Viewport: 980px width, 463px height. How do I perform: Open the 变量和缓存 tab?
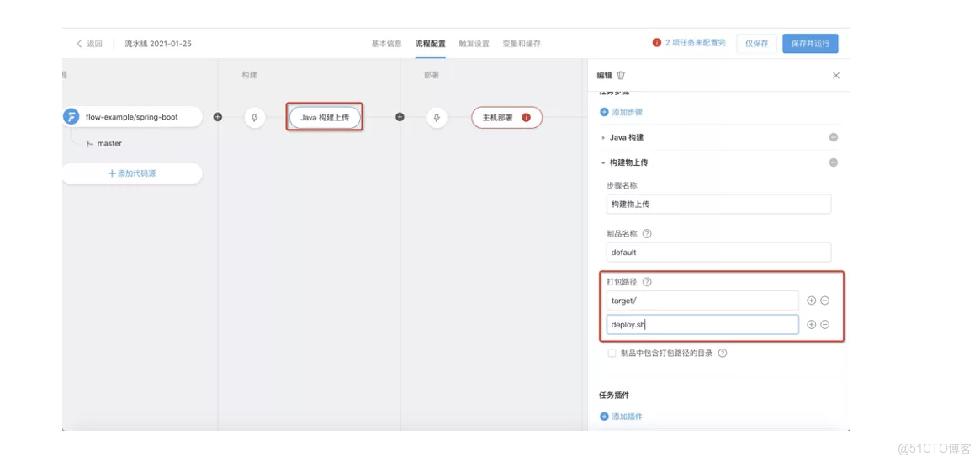[522, 44]
